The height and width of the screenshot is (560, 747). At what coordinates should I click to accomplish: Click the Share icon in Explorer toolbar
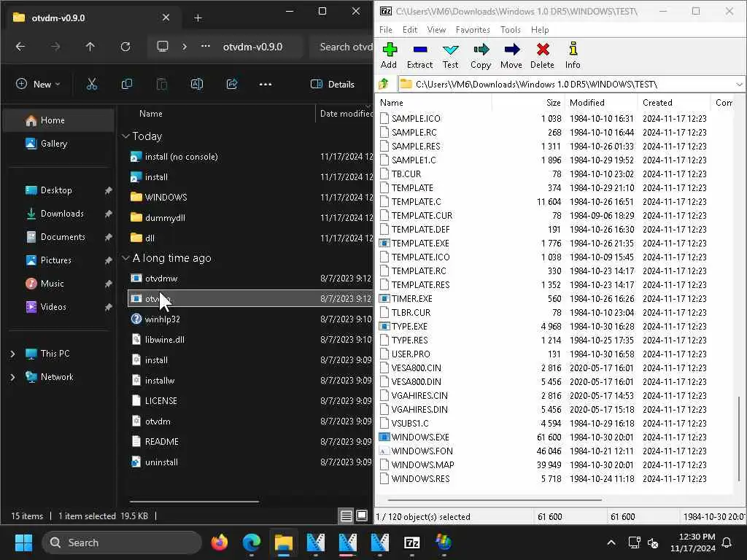coord(232,85)
